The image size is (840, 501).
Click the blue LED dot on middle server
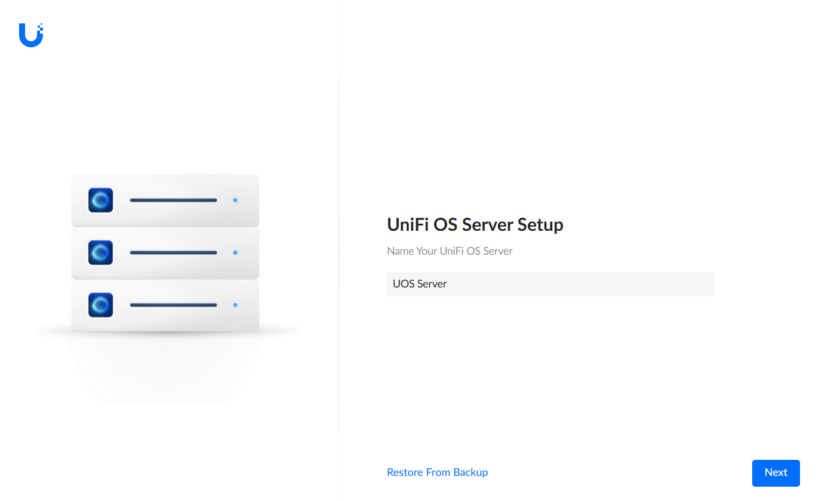[235, 252]
